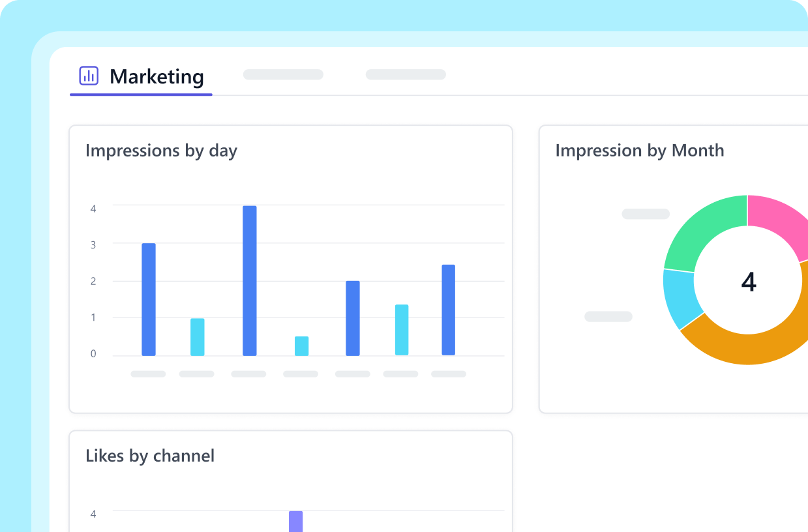Click the Impressions by day title
This screenshot has width=808, height=532.
point(161,151)
